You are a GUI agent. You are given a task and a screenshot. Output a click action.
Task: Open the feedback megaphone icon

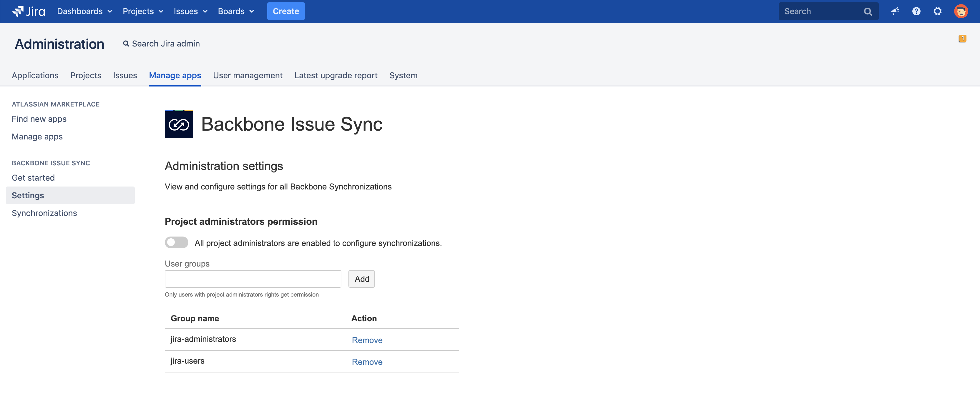point(895,11)
